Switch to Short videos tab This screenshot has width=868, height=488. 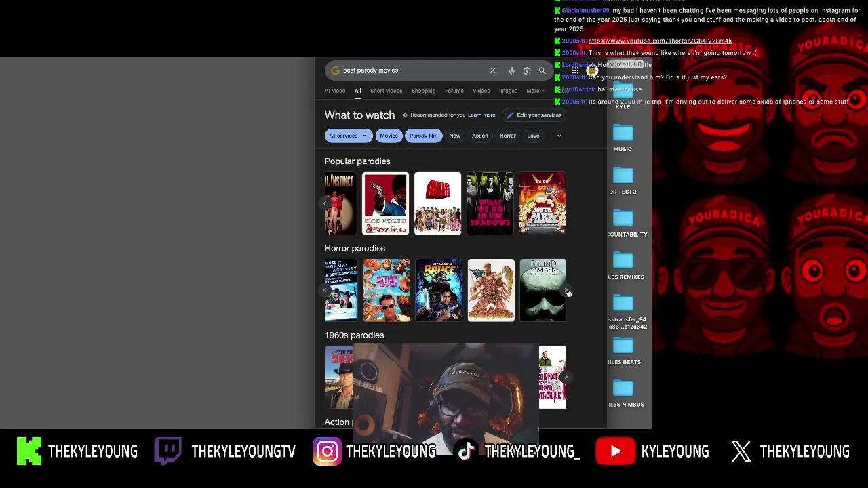click(x=386, y=91)
